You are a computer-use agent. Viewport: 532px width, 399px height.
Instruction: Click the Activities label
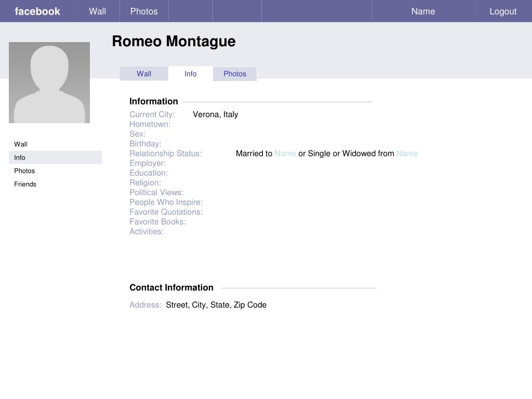[147, 232]
